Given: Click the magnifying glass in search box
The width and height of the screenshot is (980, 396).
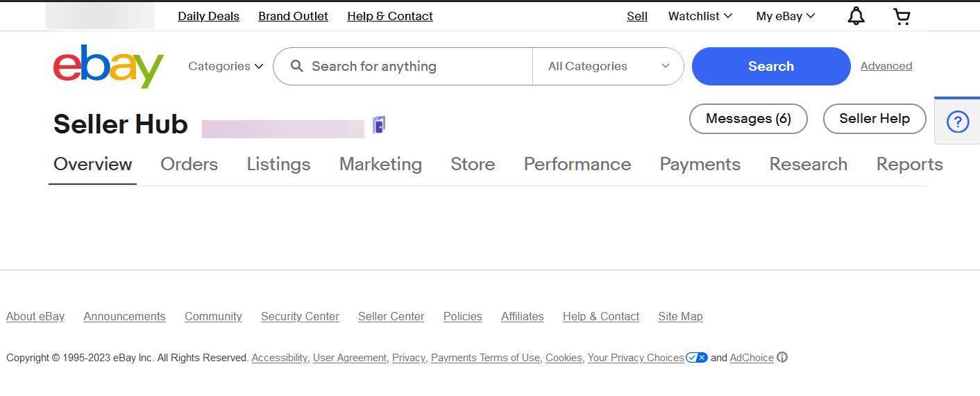Looking at the screenshot, I should 297,66.
